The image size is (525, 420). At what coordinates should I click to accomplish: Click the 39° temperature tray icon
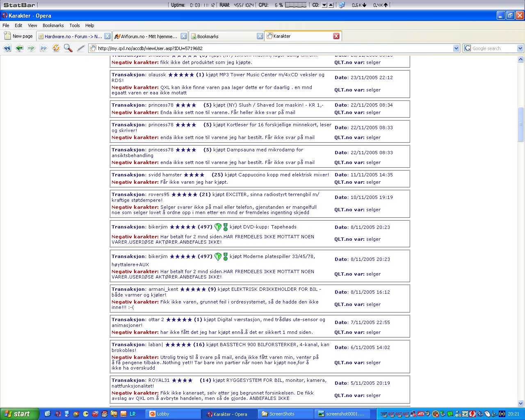click(x=383, y=414)
